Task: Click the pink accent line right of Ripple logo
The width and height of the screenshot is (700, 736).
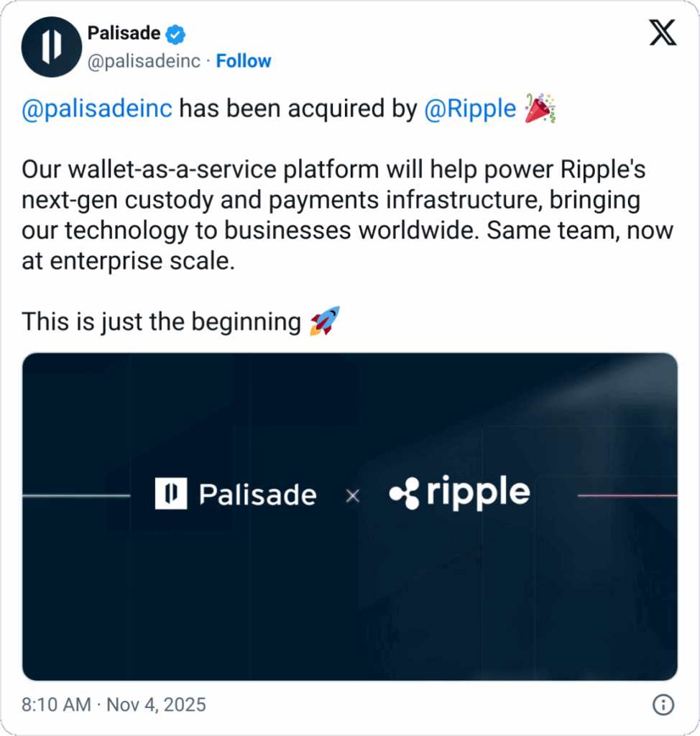Action: pos(625,494)
